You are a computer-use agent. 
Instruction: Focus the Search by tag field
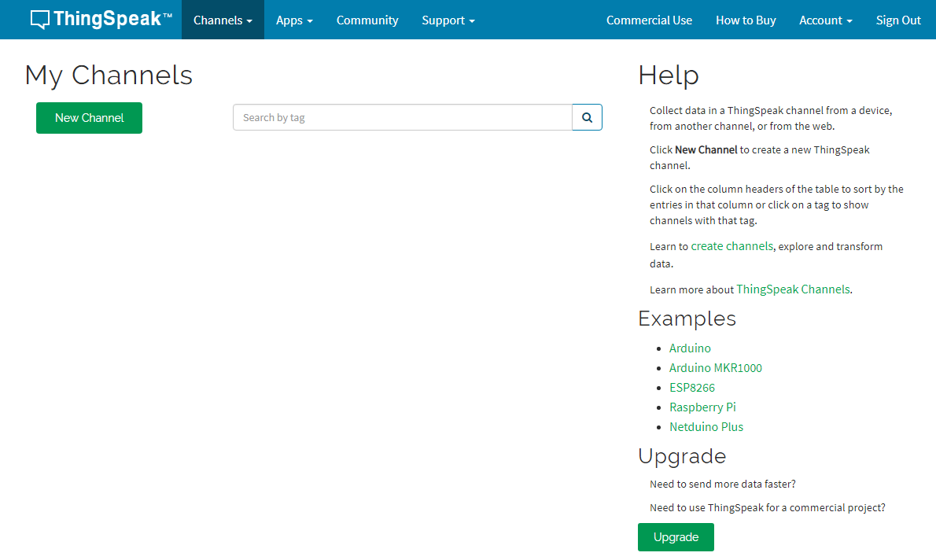click(402, 117)
